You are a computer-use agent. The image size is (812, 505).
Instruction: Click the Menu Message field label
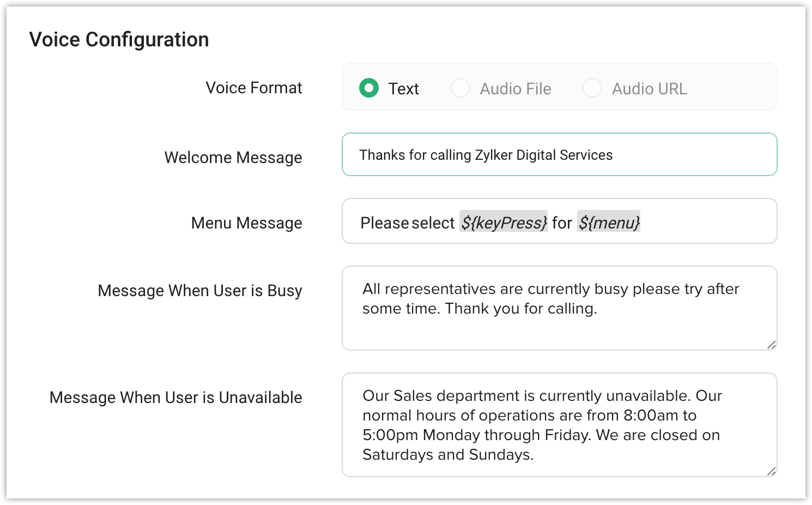(x=246, y=223)
